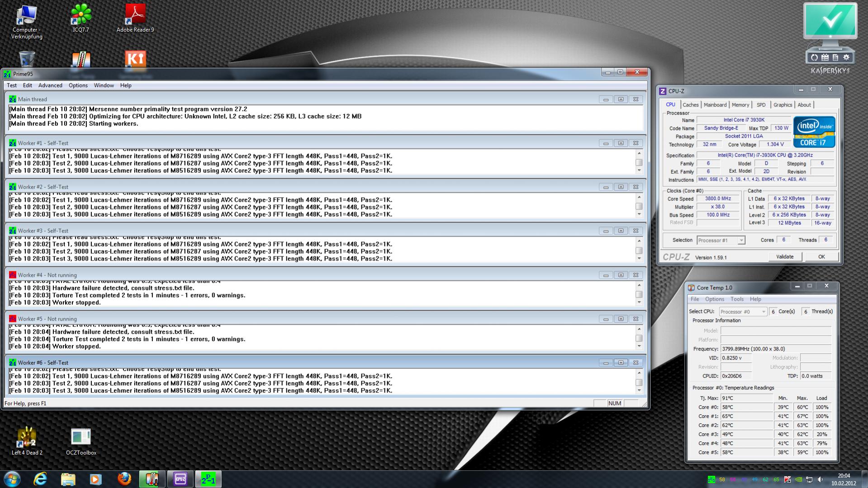
Task: Click the Core Speed value in CPU-Z
Action: 718,199
